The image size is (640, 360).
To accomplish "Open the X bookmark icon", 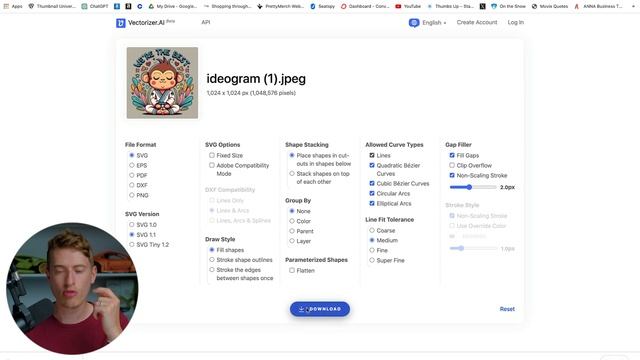I will 482,6.
